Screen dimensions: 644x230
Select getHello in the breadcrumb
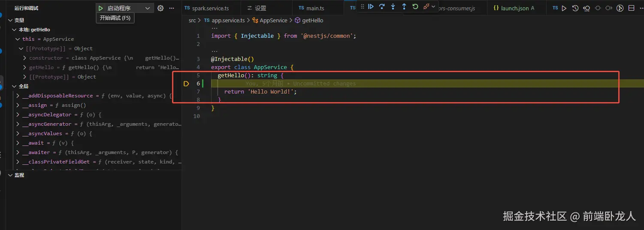(x=313, y=20)
